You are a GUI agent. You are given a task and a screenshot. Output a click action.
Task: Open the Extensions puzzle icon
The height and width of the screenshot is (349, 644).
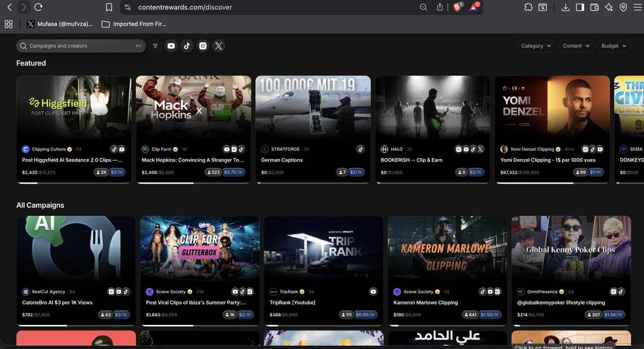528,8
